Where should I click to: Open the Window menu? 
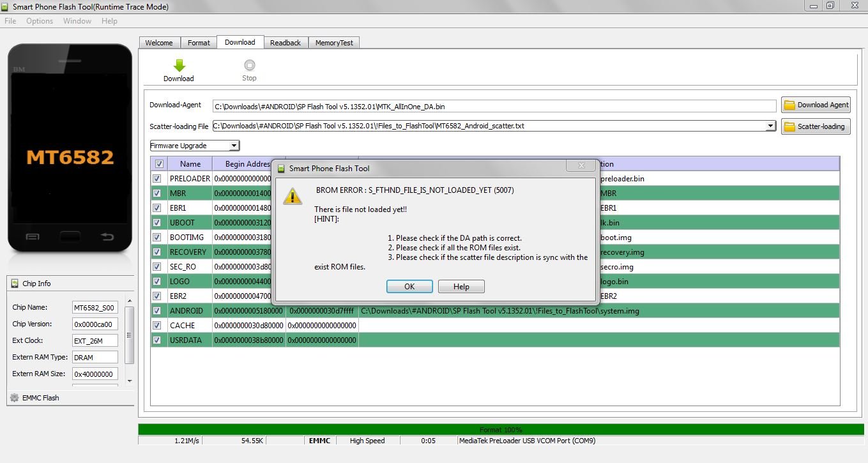[77, 21]
